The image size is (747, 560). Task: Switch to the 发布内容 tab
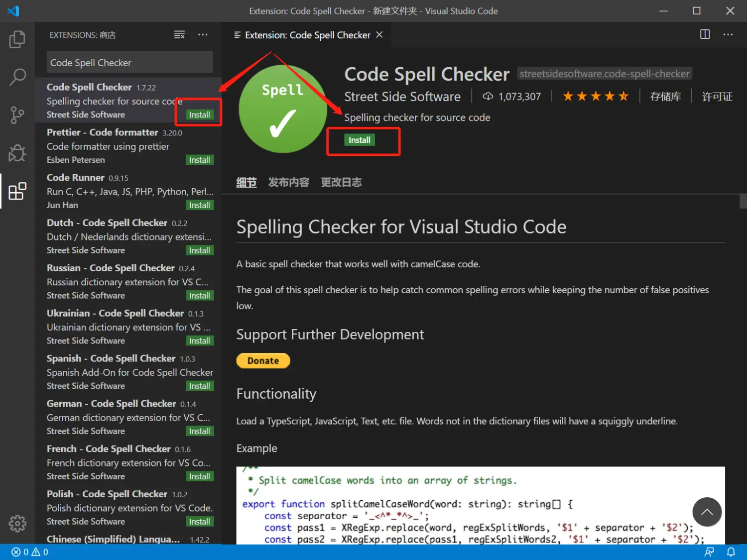[288, 183]
